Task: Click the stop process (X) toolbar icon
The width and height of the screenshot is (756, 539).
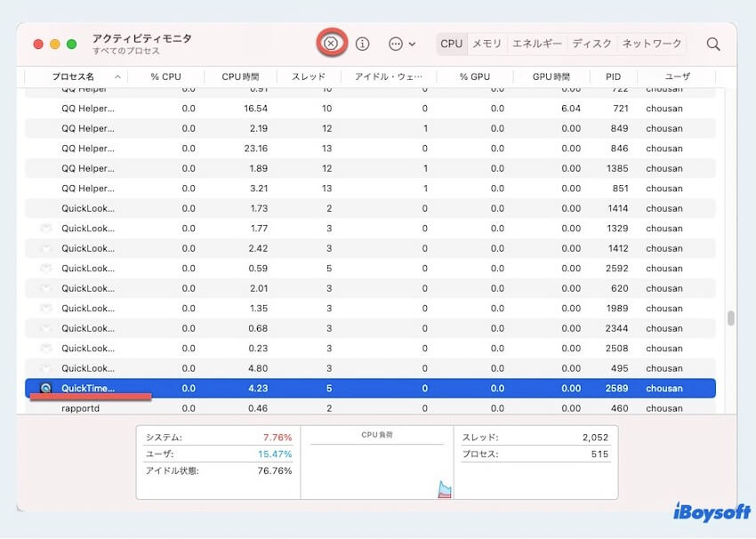Action: 331,43
